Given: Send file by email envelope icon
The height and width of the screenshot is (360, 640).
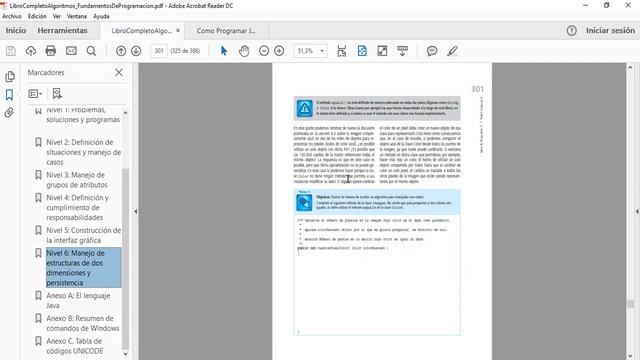Looking at the screenshot, I should point(71,51).
